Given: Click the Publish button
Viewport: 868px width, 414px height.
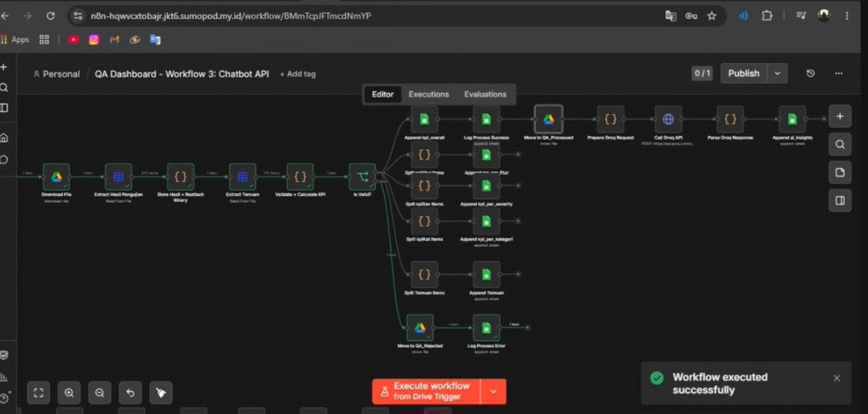Looking at the screenshot, I should point(744,73).
